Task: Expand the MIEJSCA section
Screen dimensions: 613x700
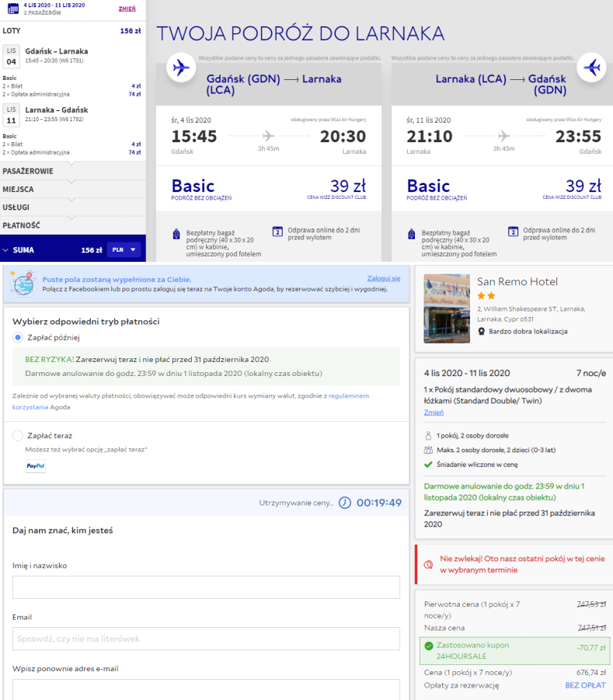Action: click(73, 190)
